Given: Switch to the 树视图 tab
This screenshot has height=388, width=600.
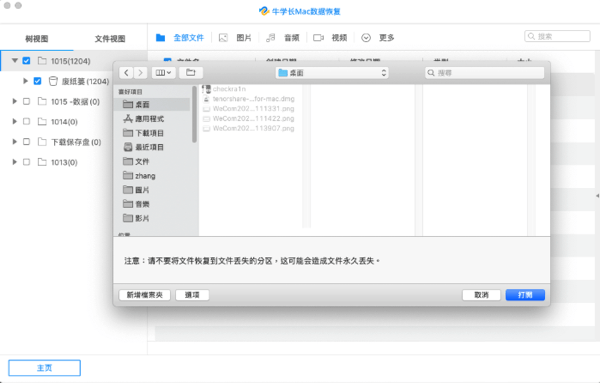Looking at the screenshot, I should pos(37,39).
